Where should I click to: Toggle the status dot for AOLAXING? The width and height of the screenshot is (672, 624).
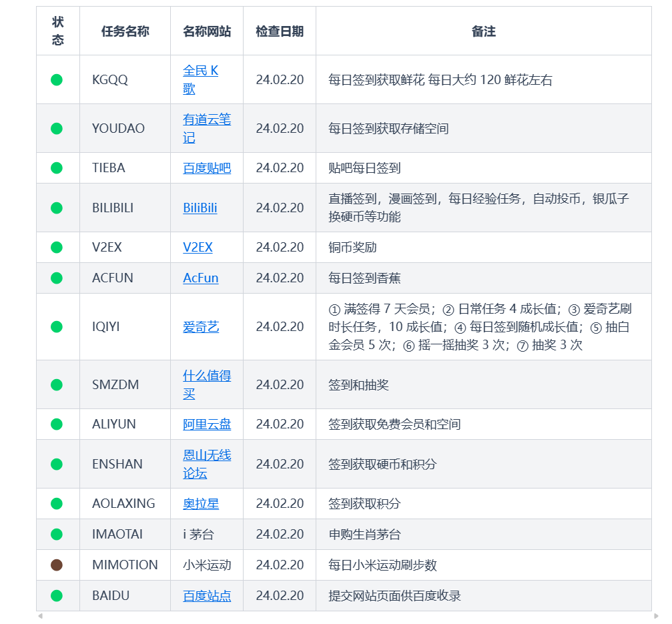tap(57, 503)
